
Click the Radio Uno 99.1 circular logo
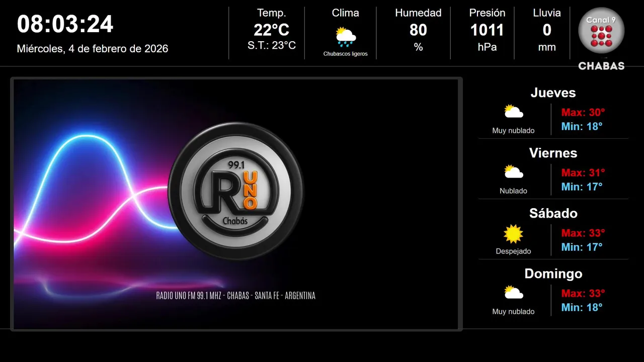tap(236, 191)
